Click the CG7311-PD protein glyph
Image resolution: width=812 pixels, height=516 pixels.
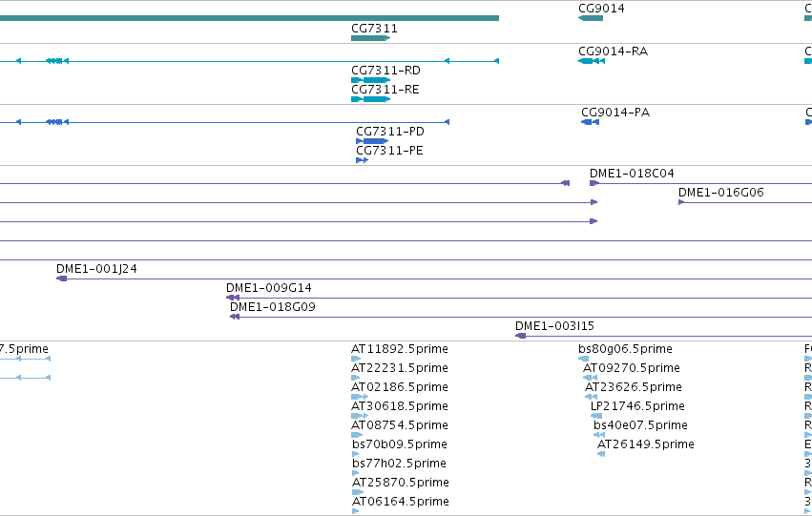[x=372, y=141]
